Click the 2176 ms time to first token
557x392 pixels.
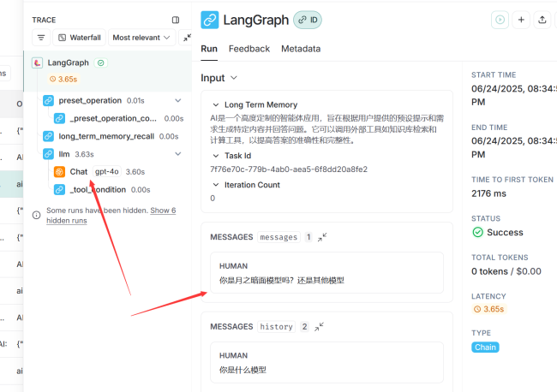(488, 193)
